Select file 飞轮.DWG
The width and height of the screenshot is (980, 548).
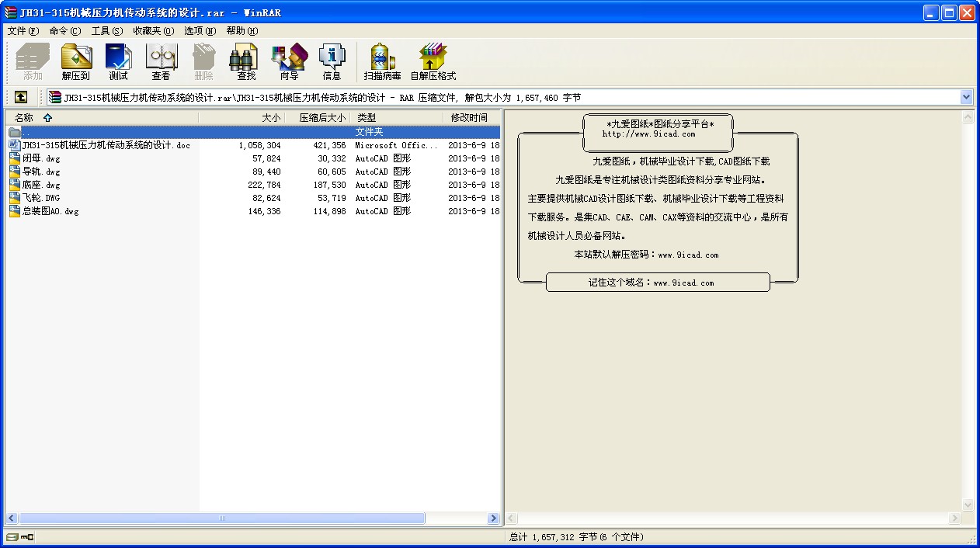point(41,198)
